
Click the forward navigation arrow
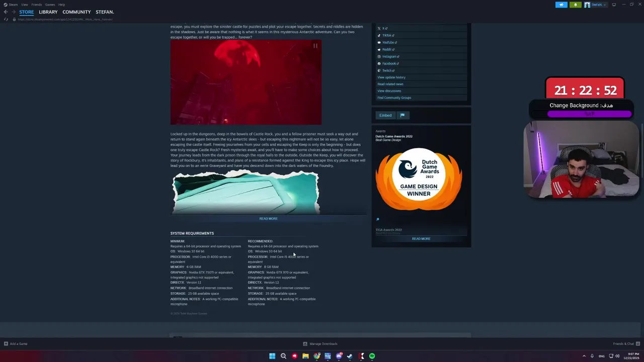14,12
